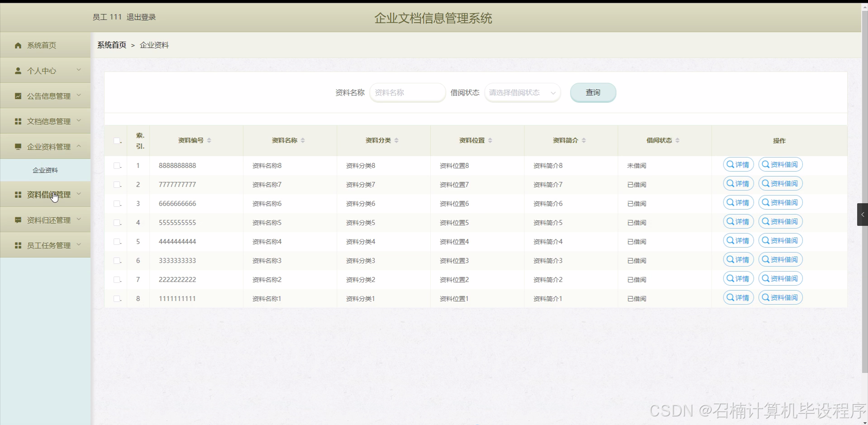
Task: Sort by 借阅状态 column arrows
Action: coord(677,140)
